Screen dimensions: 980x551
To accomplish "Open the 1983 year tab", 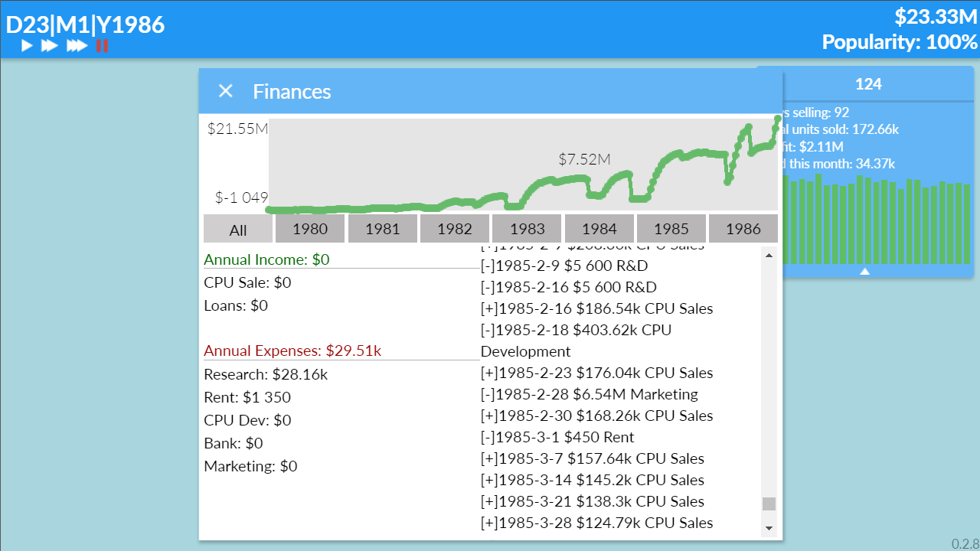I will coord(528,229).
